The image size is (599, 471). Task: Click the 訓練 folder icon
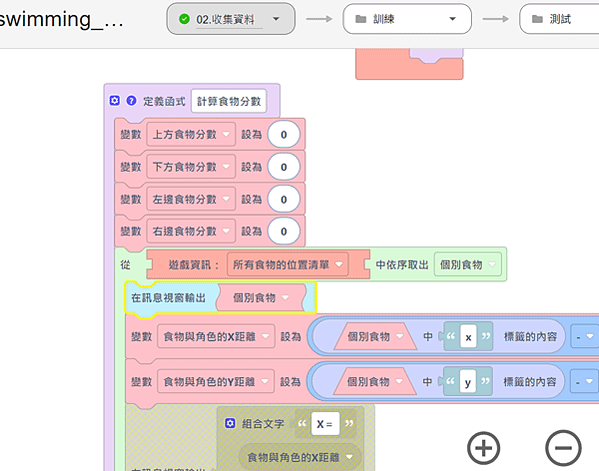click(361, 19)
